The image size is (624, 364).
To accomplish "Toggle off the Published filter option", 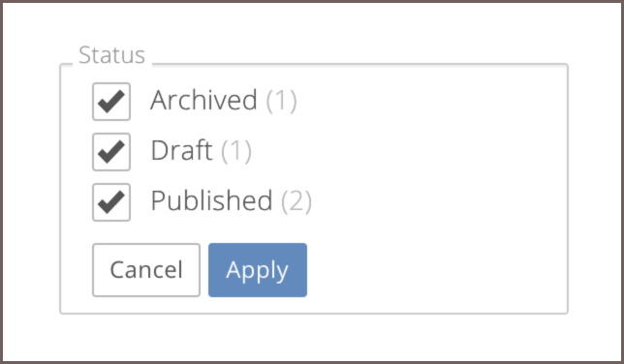I will (x=111, y=202).
